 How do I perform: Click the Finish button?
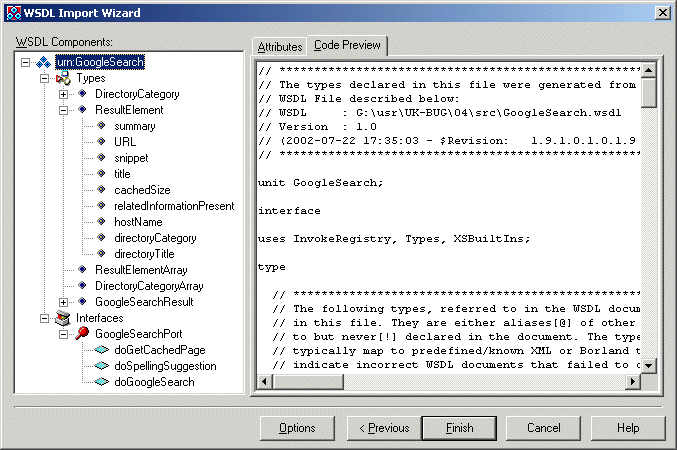(x=459, y=428)
